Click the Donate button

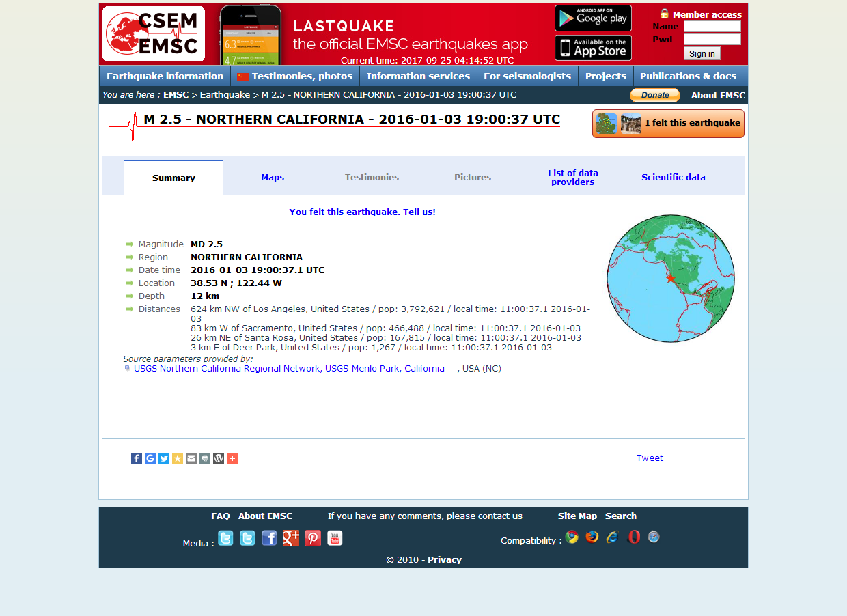654,95
